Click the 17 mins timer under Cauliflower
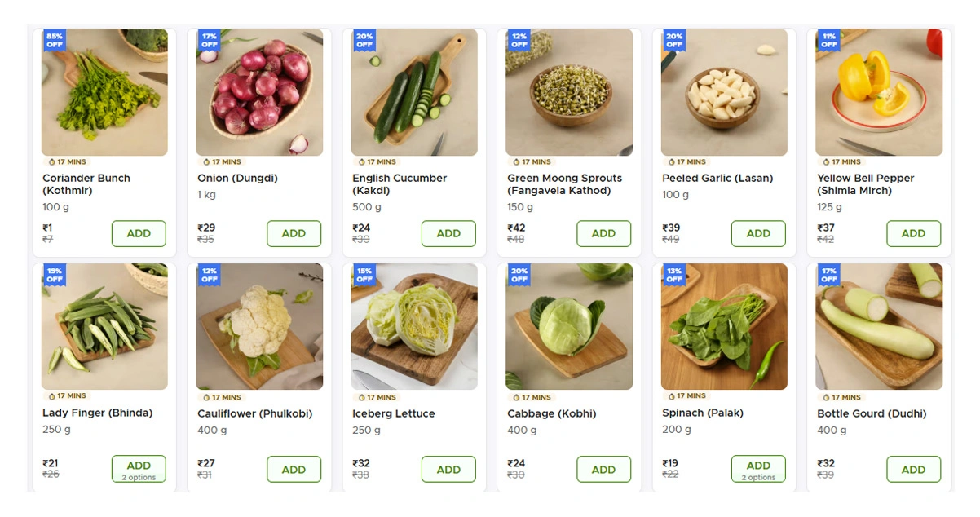 click(222, 397)
